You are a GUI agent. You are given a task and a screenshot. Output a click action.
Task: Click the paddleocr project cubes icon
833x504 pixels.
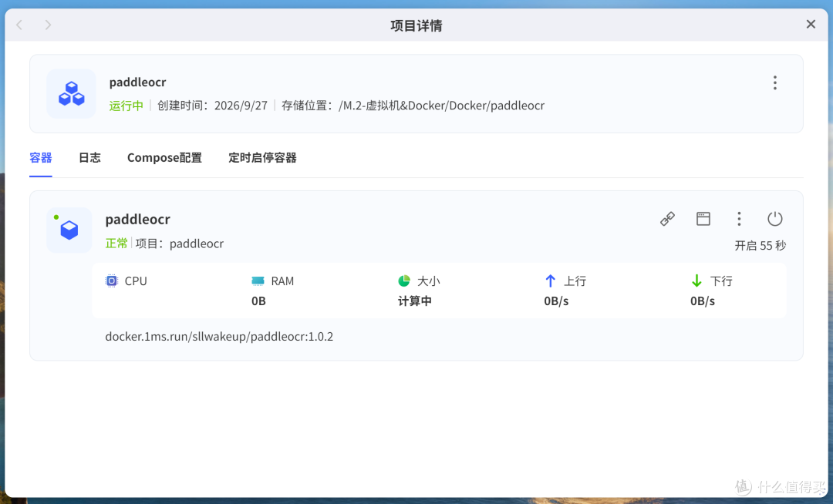point(71,93)
